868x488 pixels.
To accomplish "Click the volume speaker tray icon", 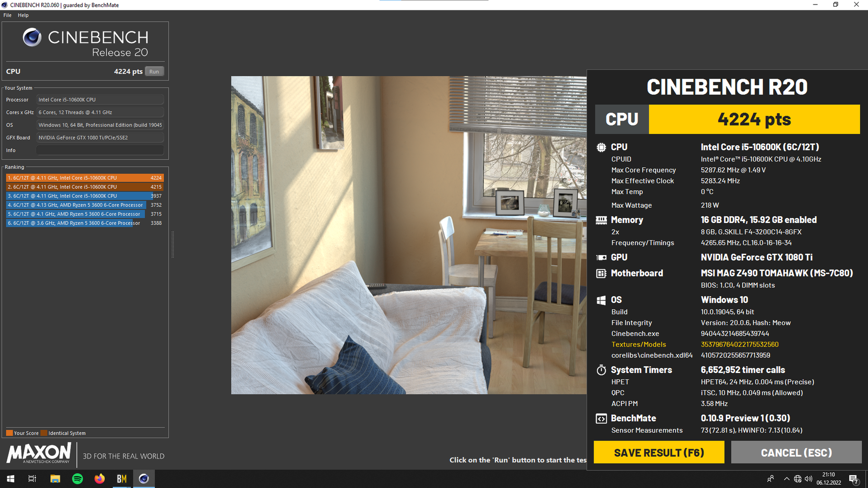I will pyautogui.click(x=808, y=479).
